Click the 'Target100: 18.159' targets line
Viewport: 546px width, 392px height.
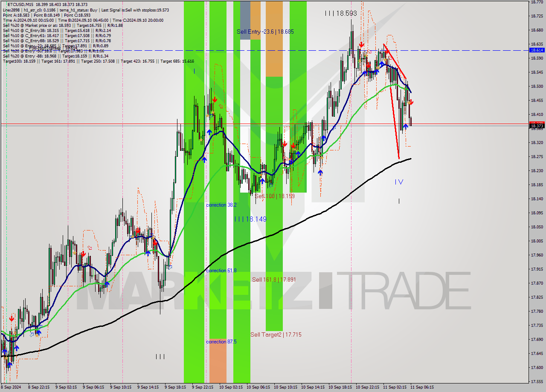point(98,61)
